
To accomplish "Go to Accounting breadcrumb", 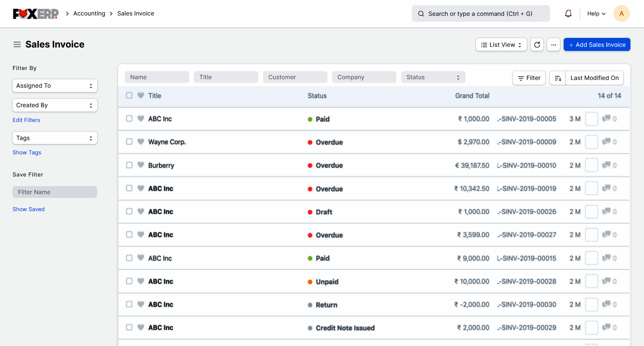I will pos(89,14).
